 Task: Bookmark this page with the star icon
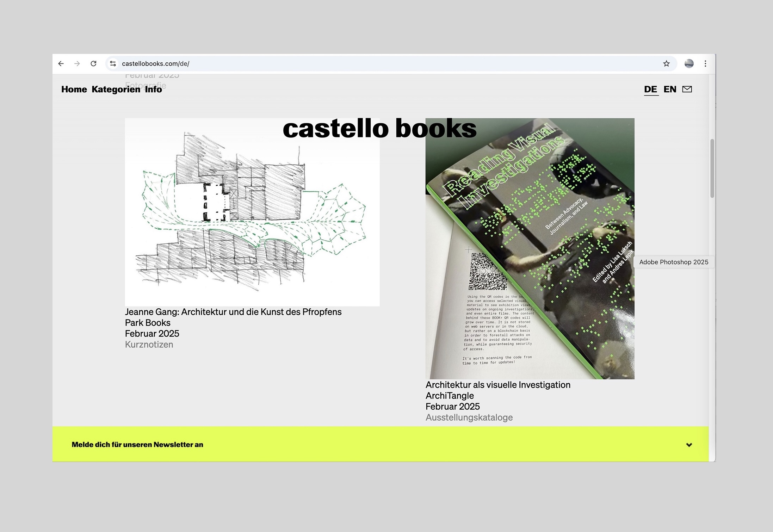[x=666, y=63]
